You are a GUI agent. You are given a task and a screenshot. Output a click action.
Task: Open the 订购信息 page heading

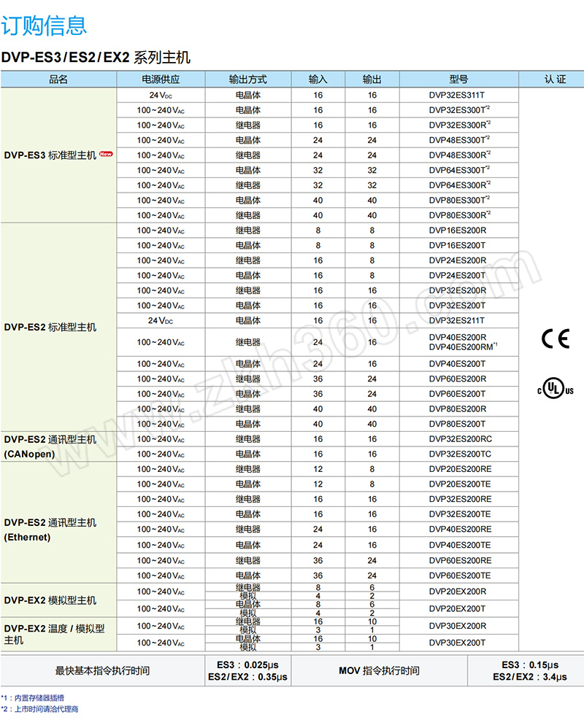45,26
